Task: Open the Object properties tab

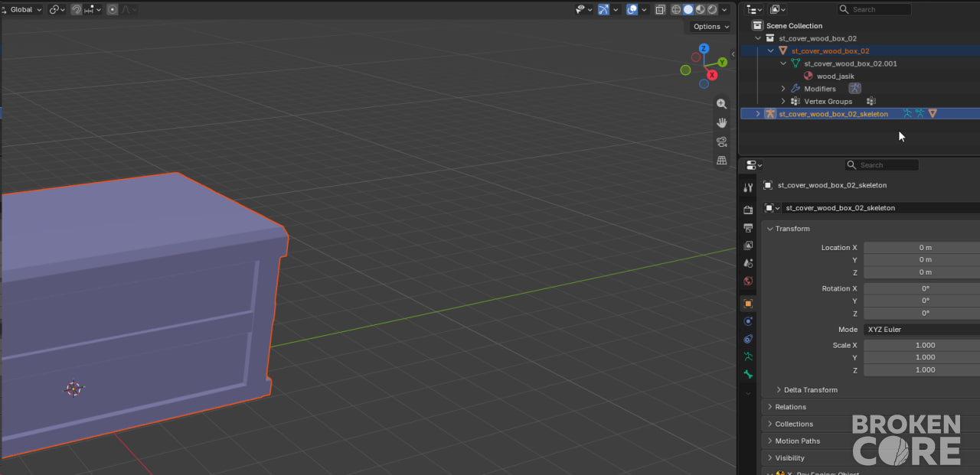Action: [x=748, y=304]
